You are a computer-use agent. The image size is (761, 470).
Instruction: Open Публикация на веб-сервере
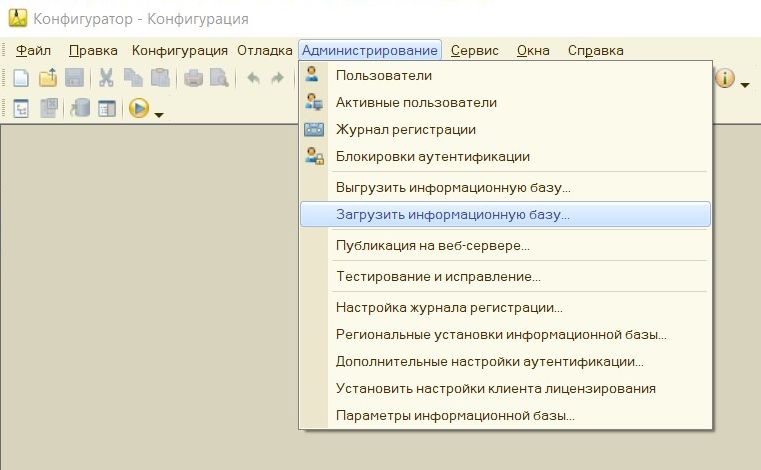click(505, 245)
